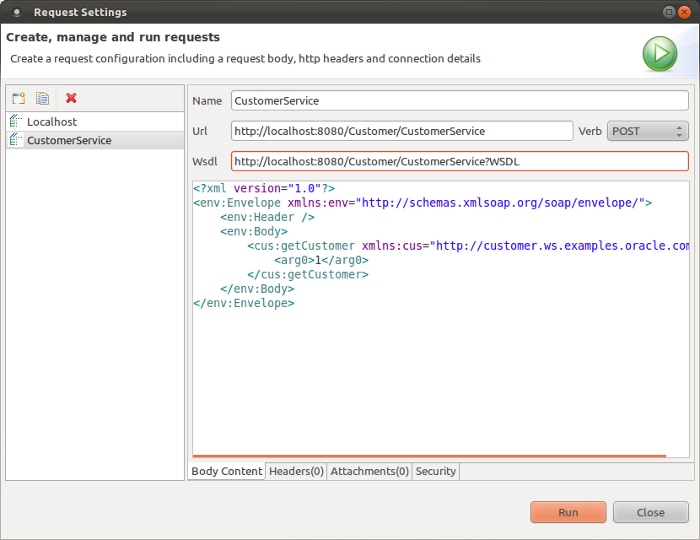Click the Close button at the bottom
This screenshot has height=540, width=700.
[650, 512]
